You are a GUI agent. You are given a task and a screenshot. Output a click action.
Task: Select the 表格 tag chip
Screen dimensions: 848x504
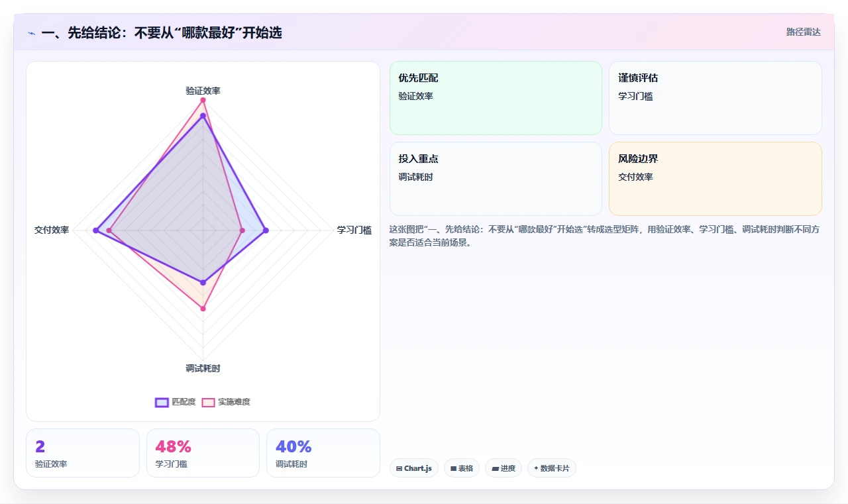(x=462, y=468)
